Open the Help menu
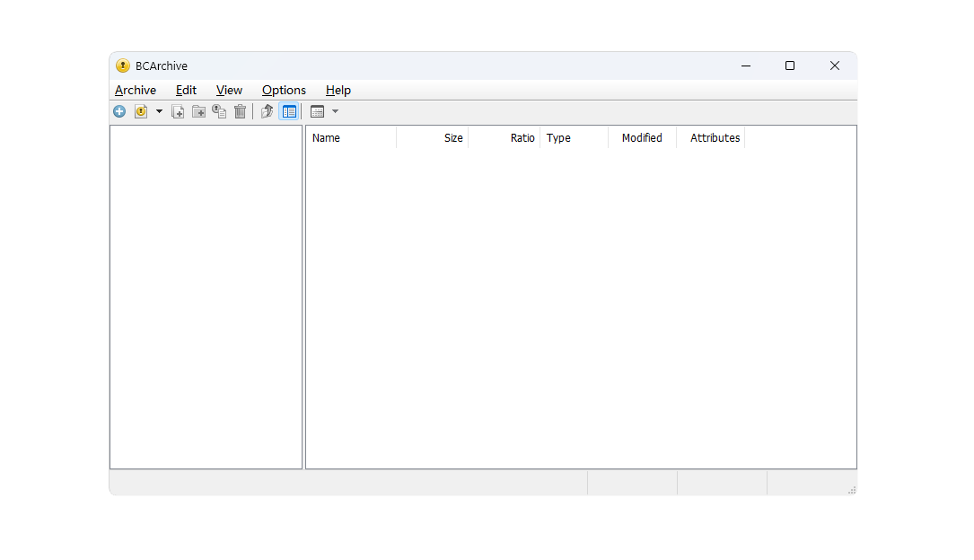The image size is (974, 560). (x=338, y=90)
